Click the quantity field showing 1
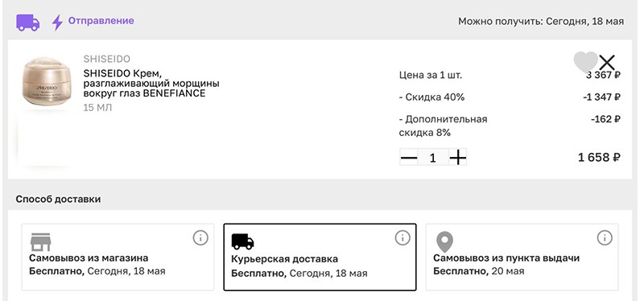Viewport: 644px width, 301px height. coord(433,158)
